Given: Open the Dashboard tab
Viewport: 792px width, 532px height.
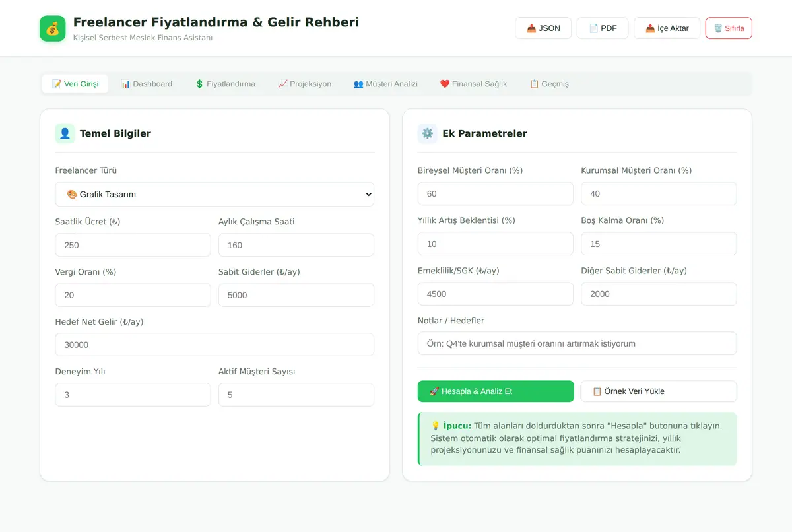Looking at the screenshot, I should coord(147,84).
